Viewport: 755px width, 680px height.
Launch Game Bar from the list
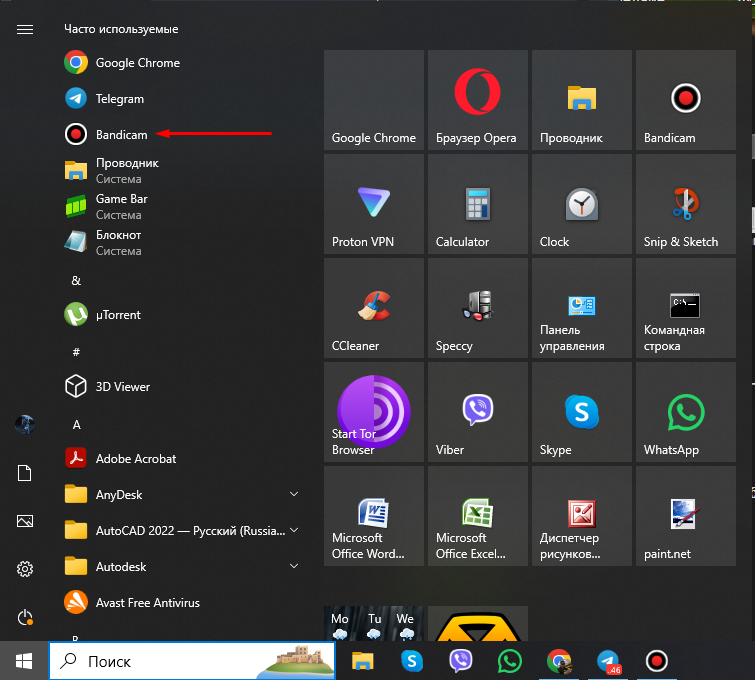click(x=181, y=207)
